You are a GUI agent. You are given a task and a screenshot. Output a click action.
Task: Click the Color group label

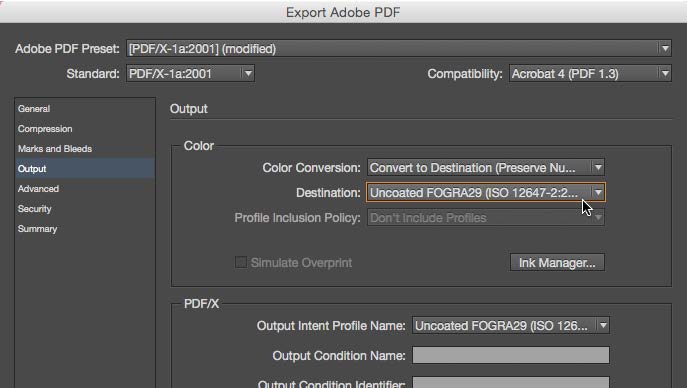[199, 146]
